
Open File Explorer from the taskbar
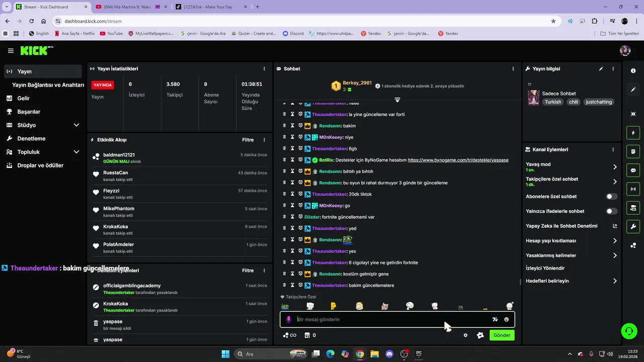pos(374,354)
